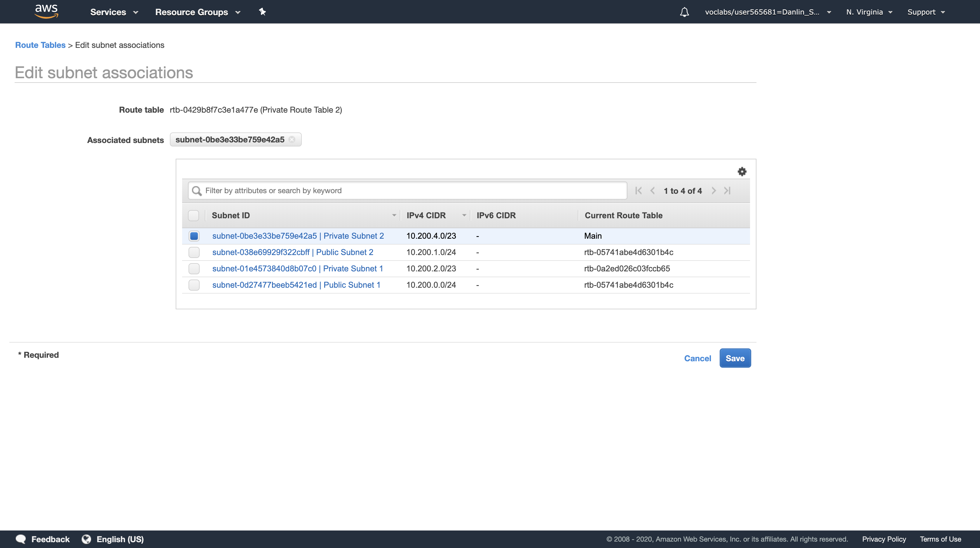Jump to last page of results
Viewport: 980px width, 548px height.
[727, 191]
